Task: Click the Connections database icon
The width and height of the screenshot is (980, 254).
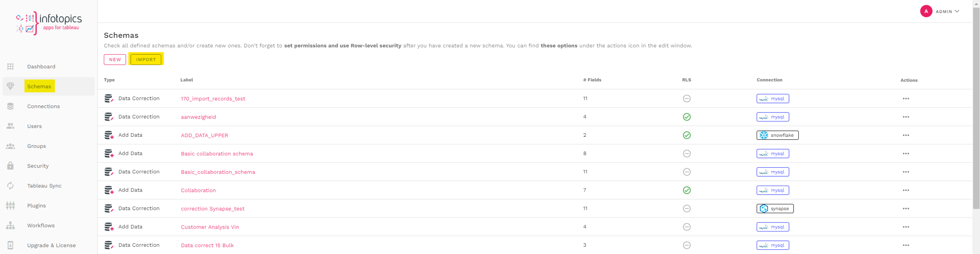Action: coord(10,106)
